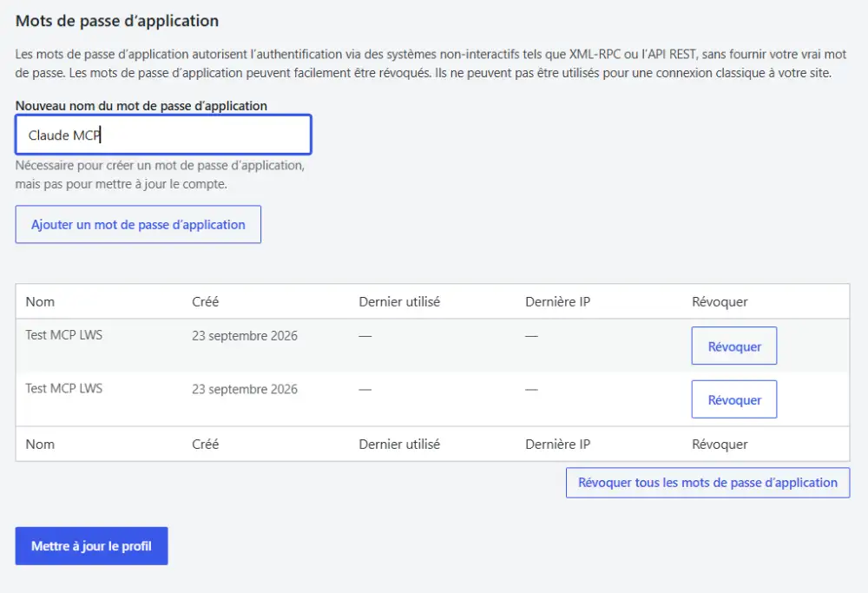Click the Créé label in table footer
The image size is (868, 593).
tap(206, 444)
